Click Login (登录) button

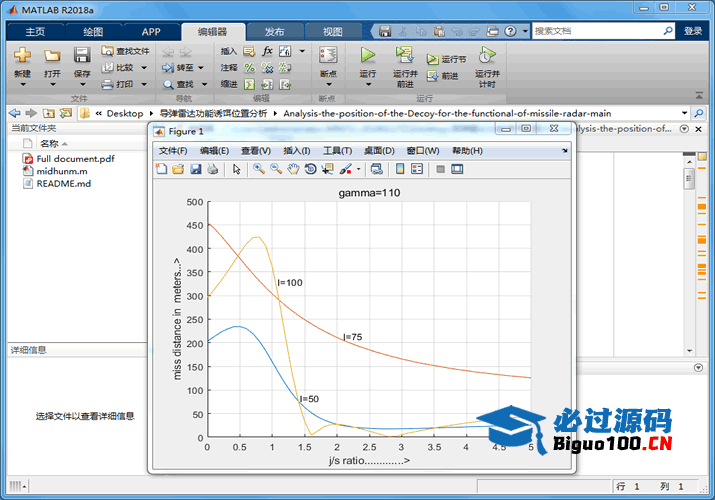pyautogui.click(x=693, y=31)
